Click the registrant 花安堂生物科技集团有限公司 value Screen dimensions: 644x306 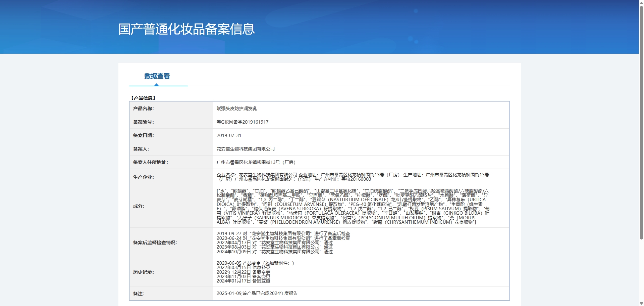point(246,149)
